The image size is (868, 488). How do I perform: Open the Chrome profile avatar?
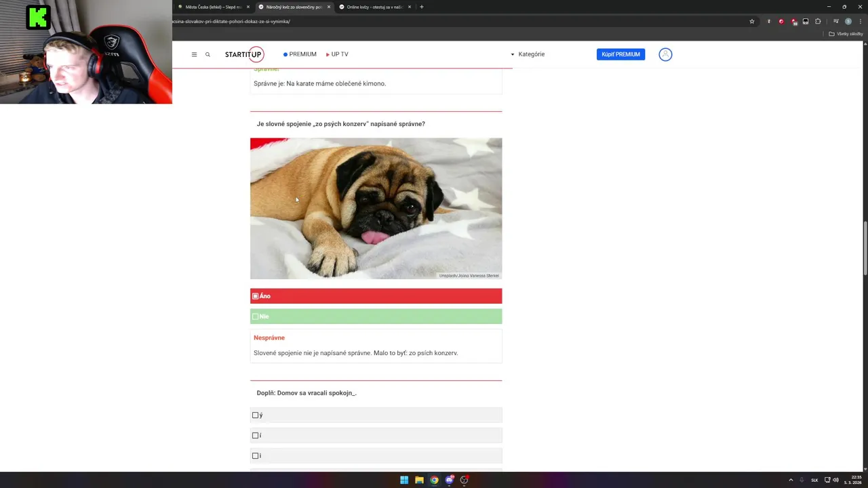pyautogui.click(x=848, y=21)
